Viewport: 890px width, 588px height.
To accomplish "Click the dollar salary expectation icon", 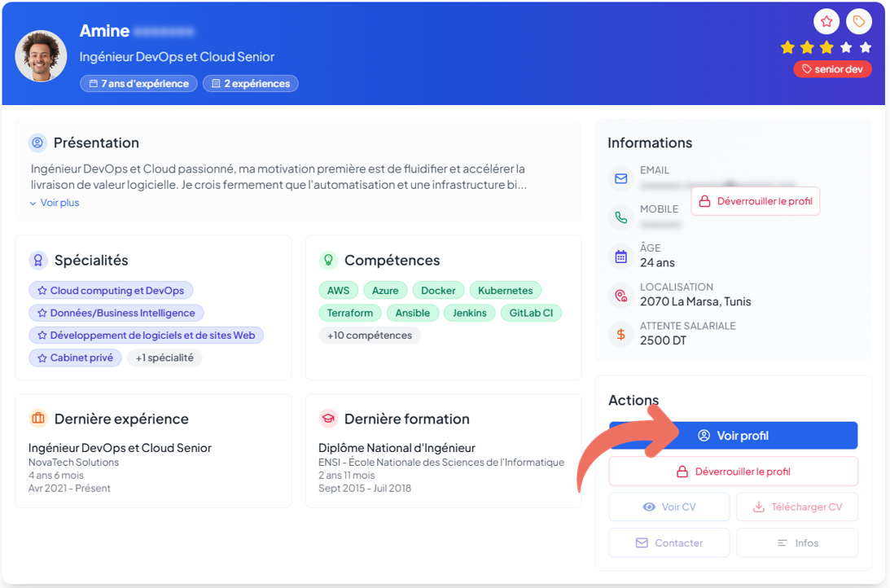I will [621, 334].
